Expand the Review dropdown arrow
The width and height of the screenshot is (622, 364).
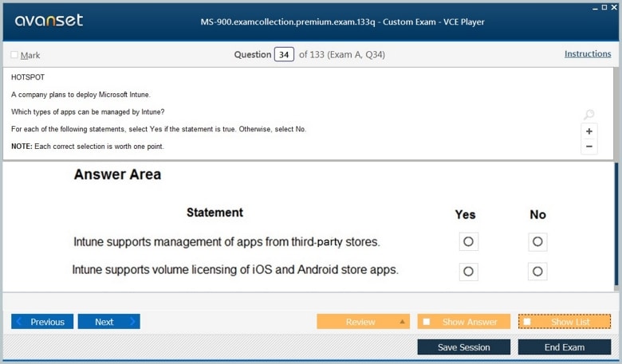point(402,322)
